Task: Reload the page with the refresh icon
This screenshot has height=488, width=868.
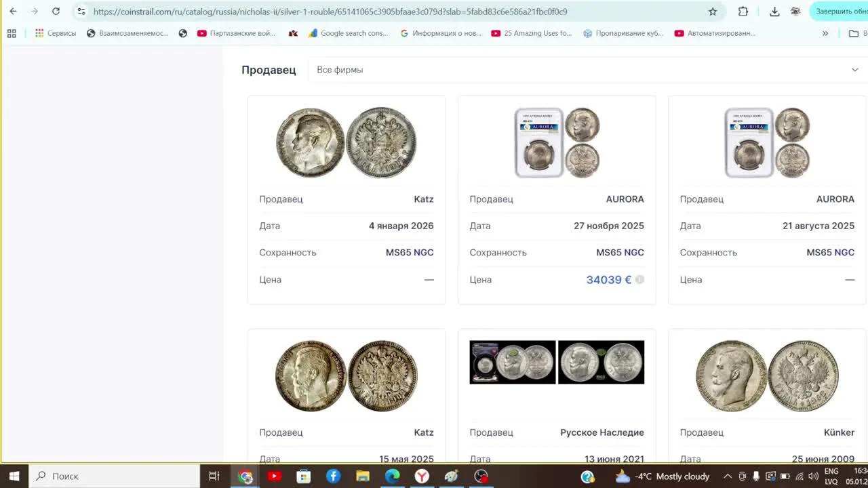Action: [x=56, y=12]
